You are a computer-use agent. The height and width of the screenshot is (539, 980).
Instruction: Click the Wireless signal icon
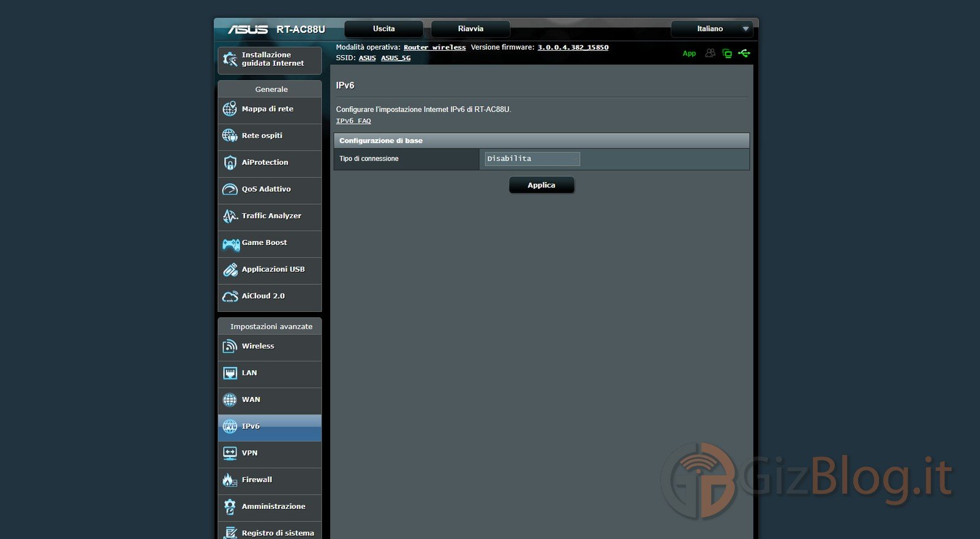[230, 347]
